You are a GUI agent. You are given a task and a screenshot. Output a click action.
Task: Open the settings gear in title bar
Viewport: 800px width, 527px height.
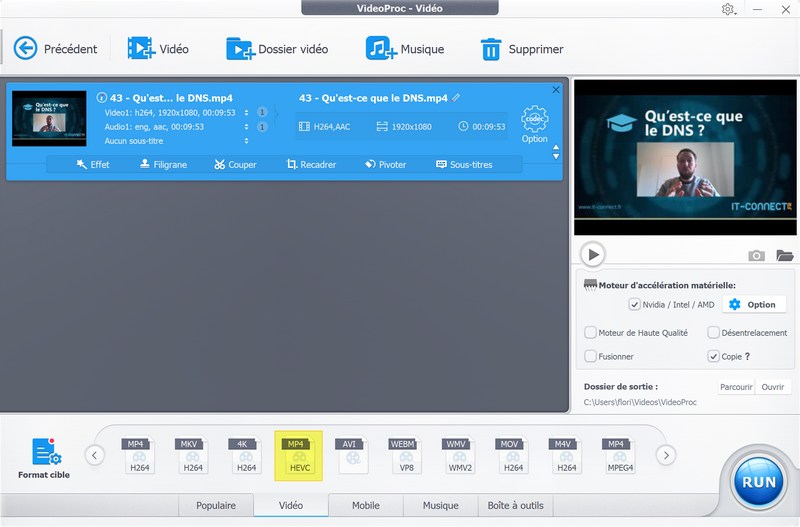(x=728, y=9)
